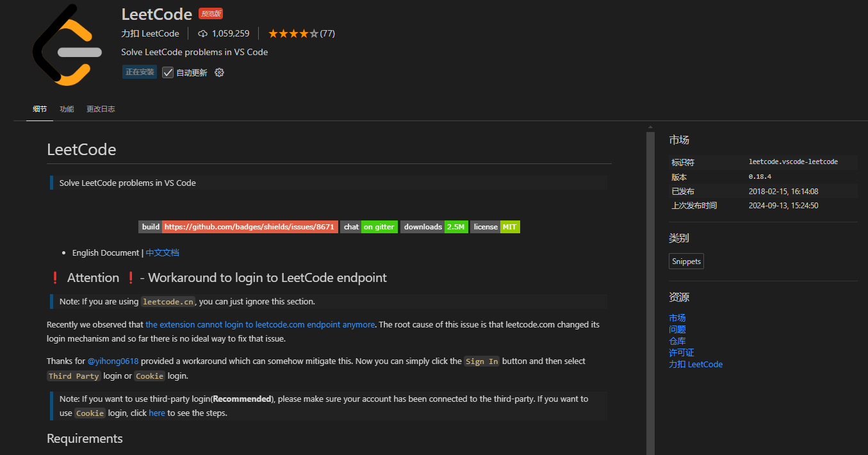Click the Requirements heading
This screenshot has height=455, width=868.
pyautogui.click(x=85, y=438)
